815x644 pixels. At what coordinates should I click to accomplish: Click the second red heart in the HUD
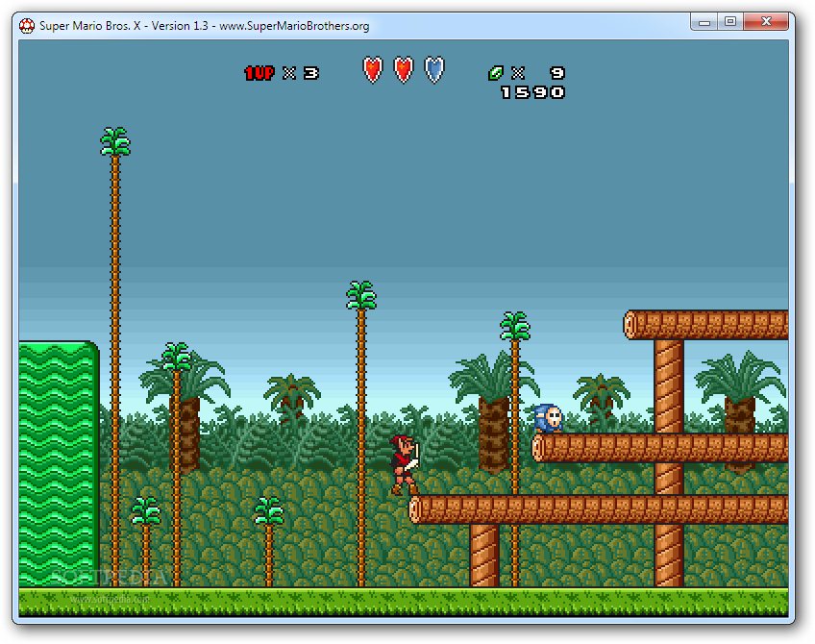tap(404, 69)
